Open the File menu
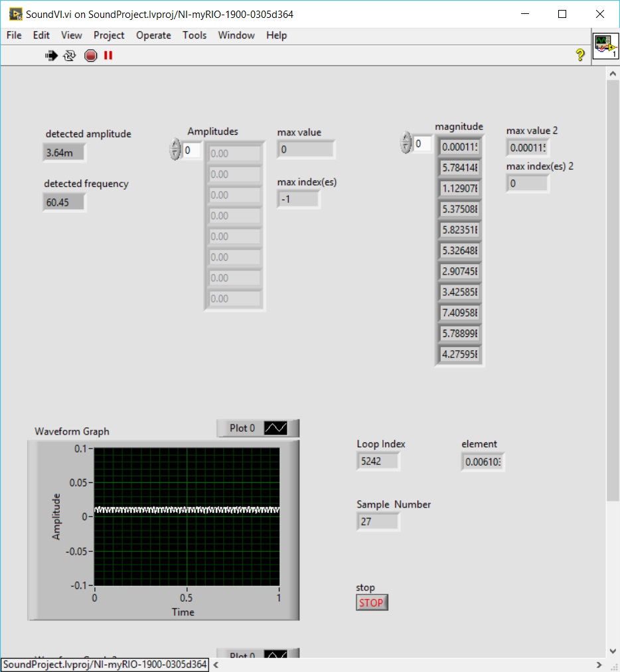This screenshot has height=672, width=620. [x=14, y=35]
